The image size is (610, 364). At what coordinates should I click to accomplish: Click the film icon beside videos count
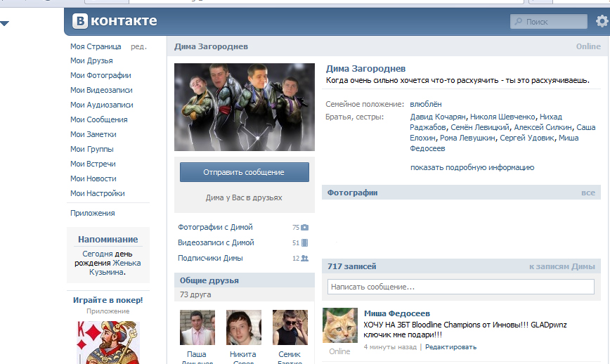tap(304, 243)
